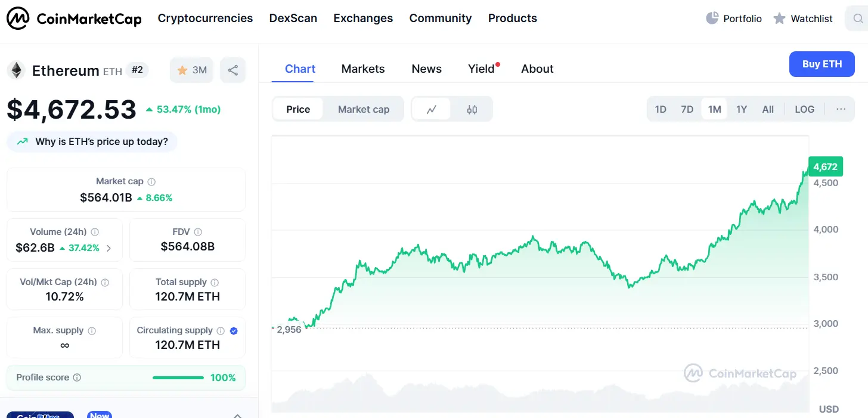
Task: Click the USD currency label on chart
Action: point(829,409)
